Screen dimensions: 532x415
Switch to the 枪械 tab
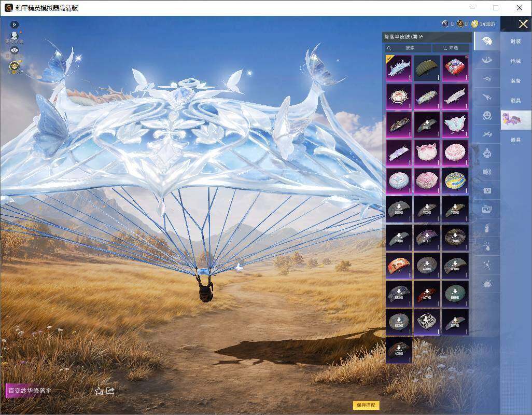[516, 61]
